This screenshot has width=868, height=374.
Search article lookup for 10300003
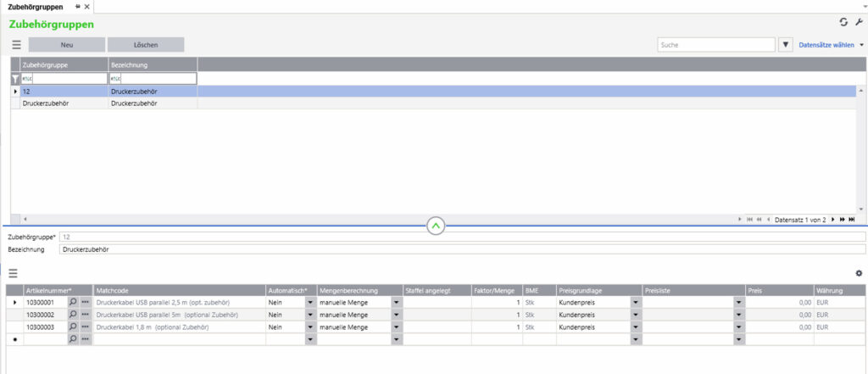click(x=73, y=327)
